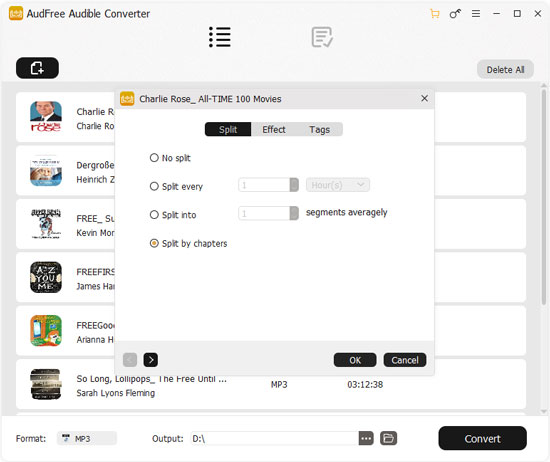This screenshot has height=462, width=550.
Task: Switch to the Split tab
Action: [228, 129]
